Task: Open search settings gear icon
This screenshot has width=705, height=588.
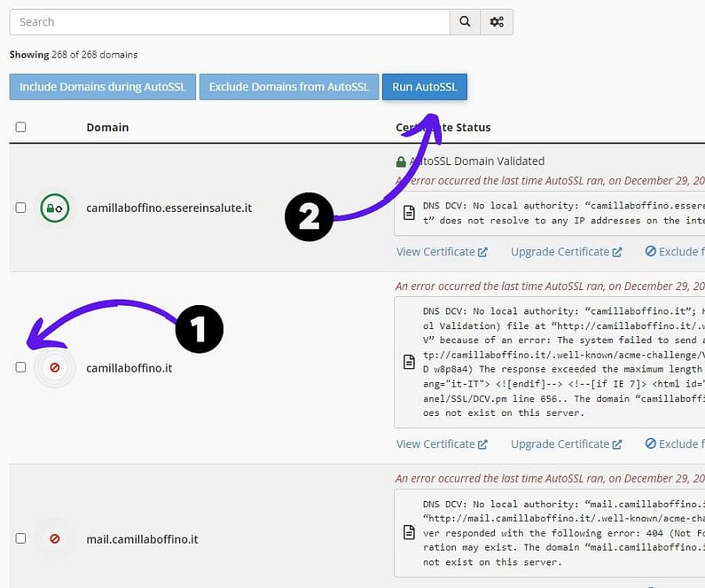Action: tap(497, 21)
